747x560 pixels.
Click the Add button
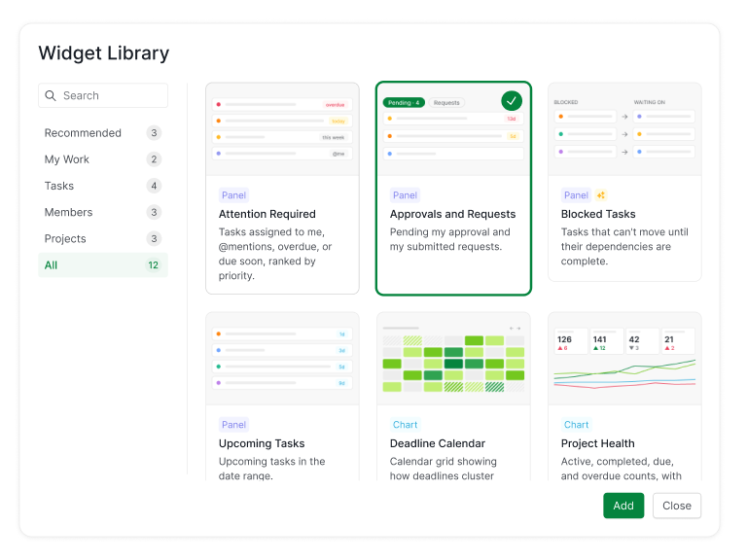pyautogui.click(x=623, y=506)
